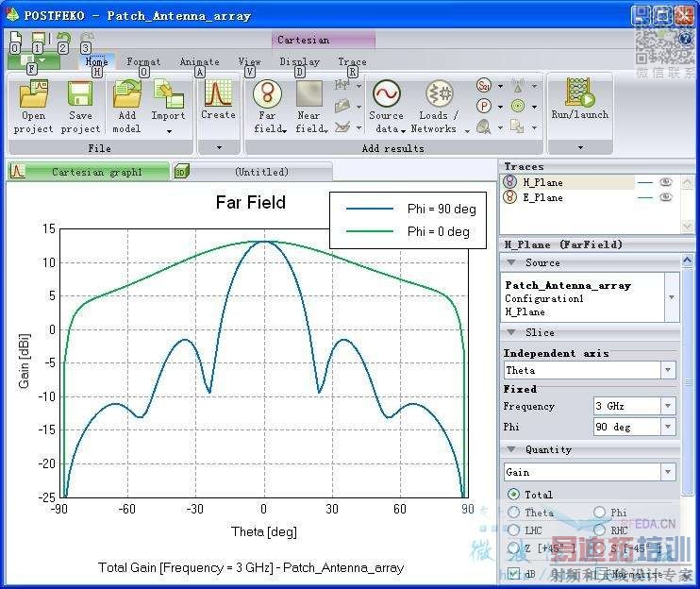Click the Loads / Networks icon
Viewport: 700px width, 589px height.
click(x=439, y=93)
